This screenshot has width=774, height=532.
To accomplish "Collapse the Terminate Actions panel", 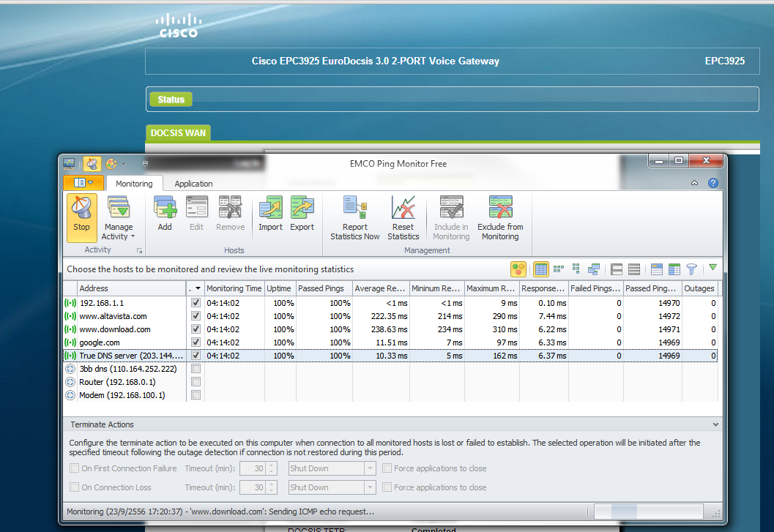I will point(715,424).
